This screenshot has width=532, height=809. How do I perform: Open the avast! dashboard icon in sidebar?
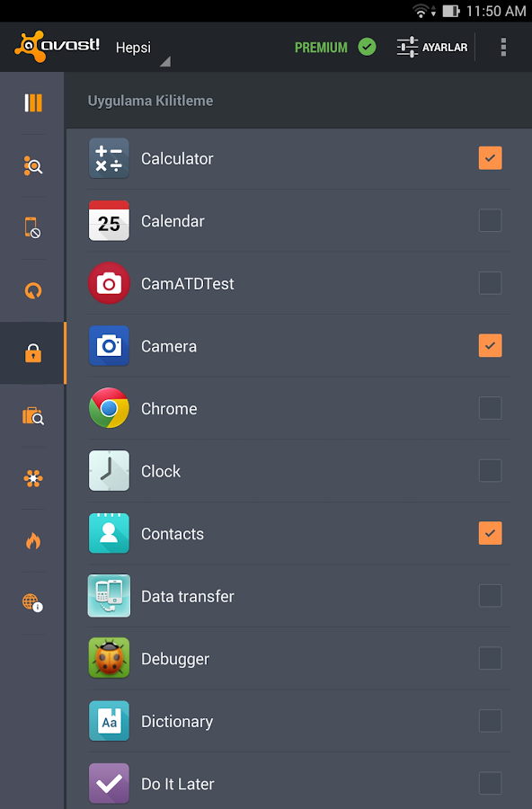(32, 103)
